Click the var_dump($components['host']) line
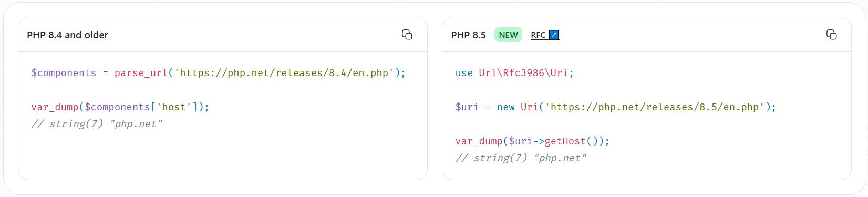Screen dimensions: 868x197 pyautogui.click(x=120, y=107)
